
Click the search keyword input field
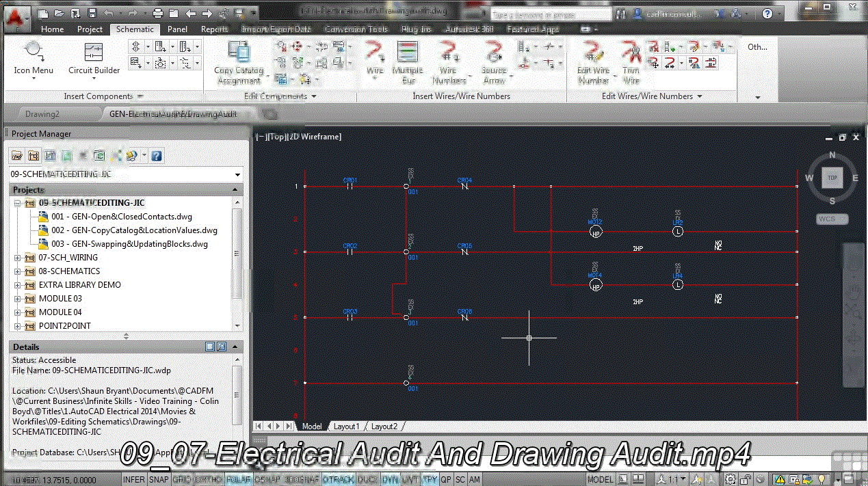(549, 14)
